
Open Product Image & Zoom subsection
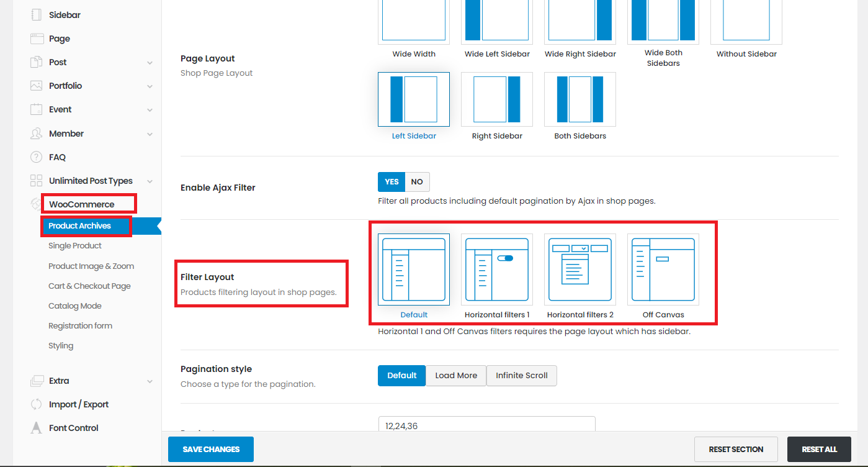coord(91,266)
